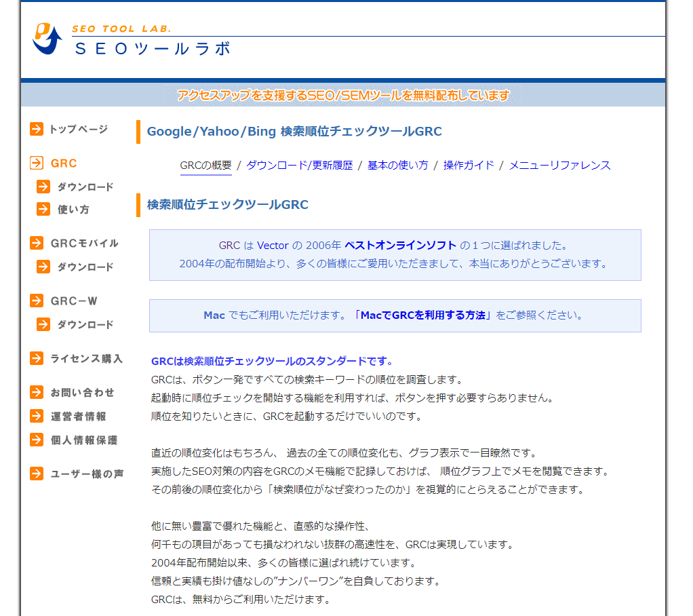Click arrow icon beside お問い合わせ

tap(37, 392)
